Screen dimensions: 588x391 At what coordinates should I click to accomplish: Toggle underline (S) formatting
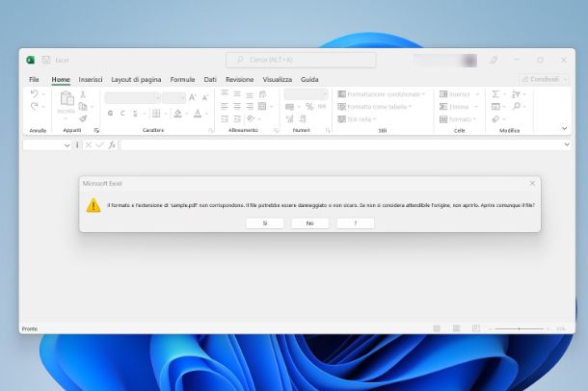coord(135,113)
